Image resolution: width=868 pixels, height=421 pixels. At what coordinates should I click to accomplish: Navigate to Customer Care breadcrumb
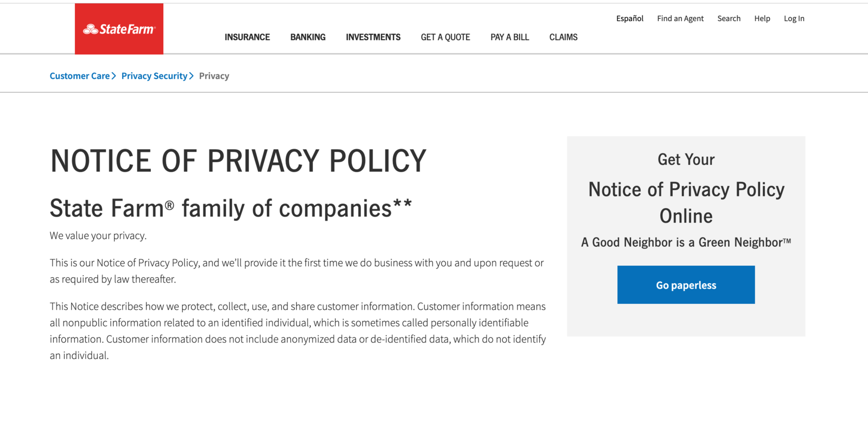(80, 76)
